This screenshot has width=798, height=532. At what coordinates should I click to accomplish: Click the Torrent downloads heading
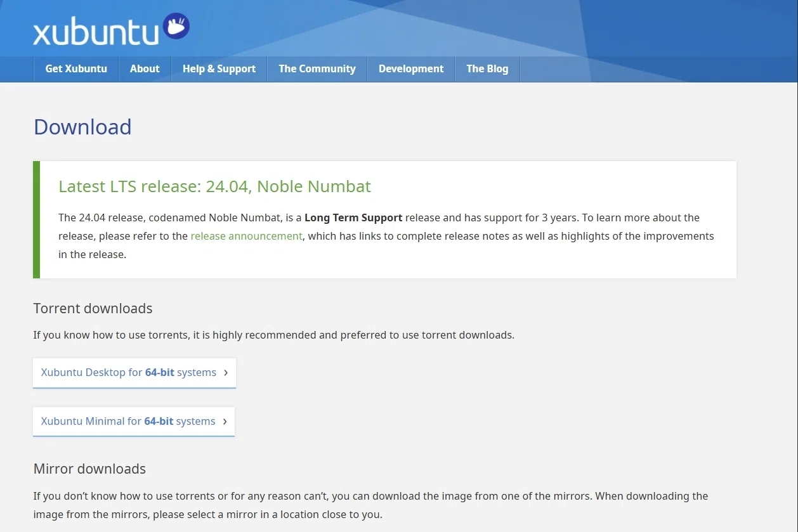tap(93, 309)
